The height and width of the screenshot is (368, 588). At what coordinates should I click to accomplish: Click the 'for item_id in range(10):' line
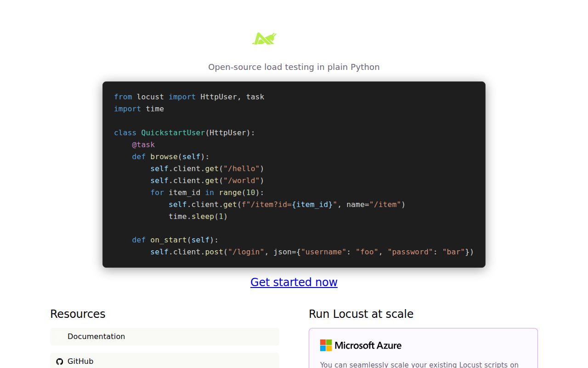coord(207,192)
